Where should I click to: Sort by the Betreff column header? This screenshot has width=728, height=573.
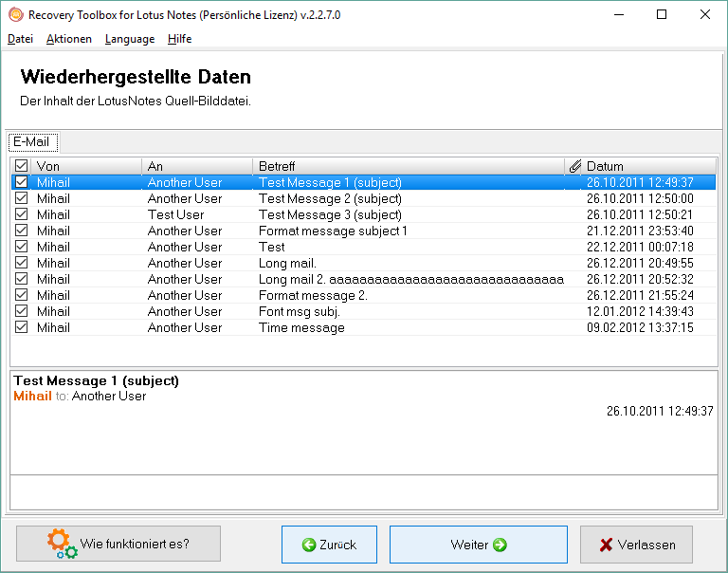409,166
